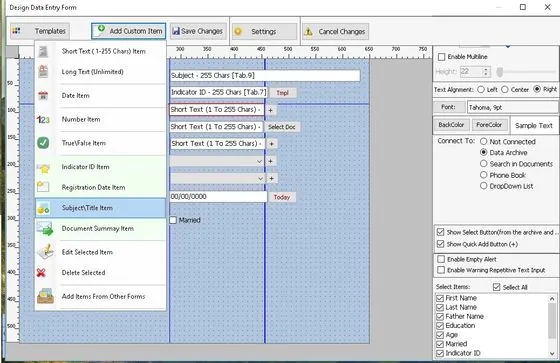Click the Templates toolbar icon

16,31
